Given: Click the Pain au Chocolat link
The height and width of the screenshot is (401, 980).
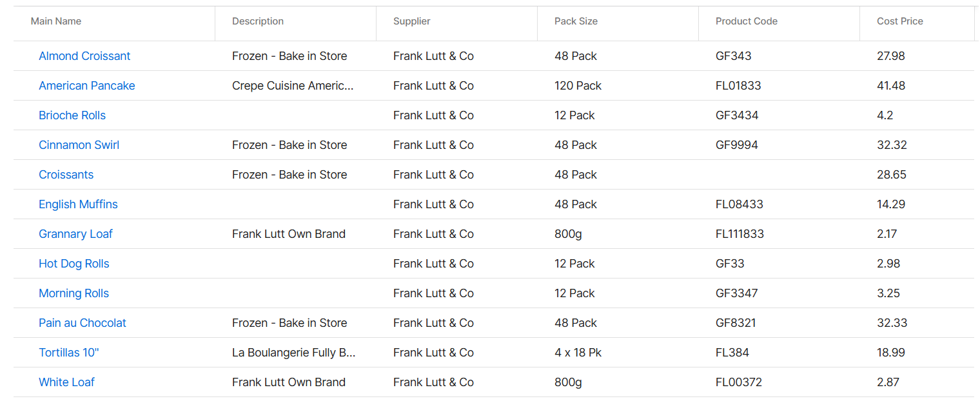Looking at the screenshot, I should [83, 323].
